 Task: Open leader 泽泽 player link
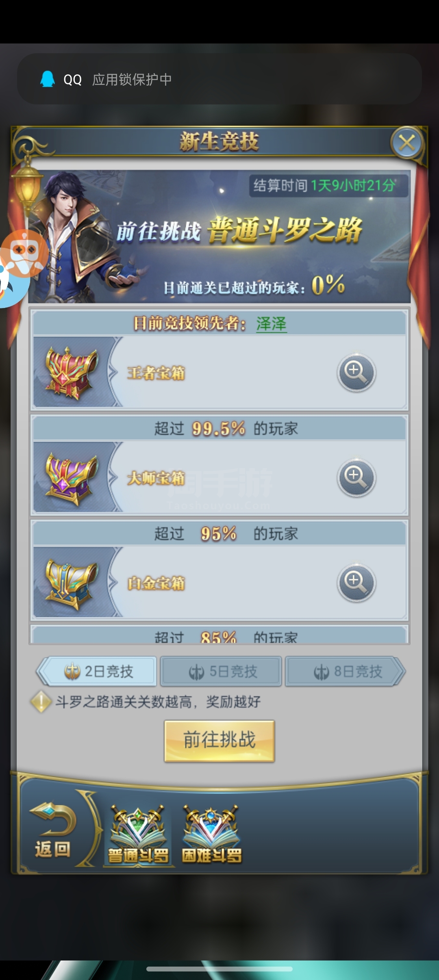coord(271,324)
